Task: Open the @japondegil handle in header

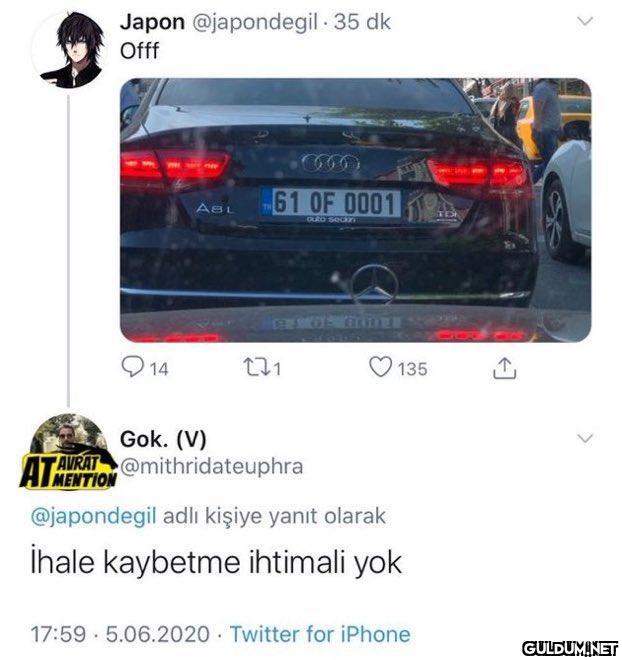Action: (x=255, y=23)
